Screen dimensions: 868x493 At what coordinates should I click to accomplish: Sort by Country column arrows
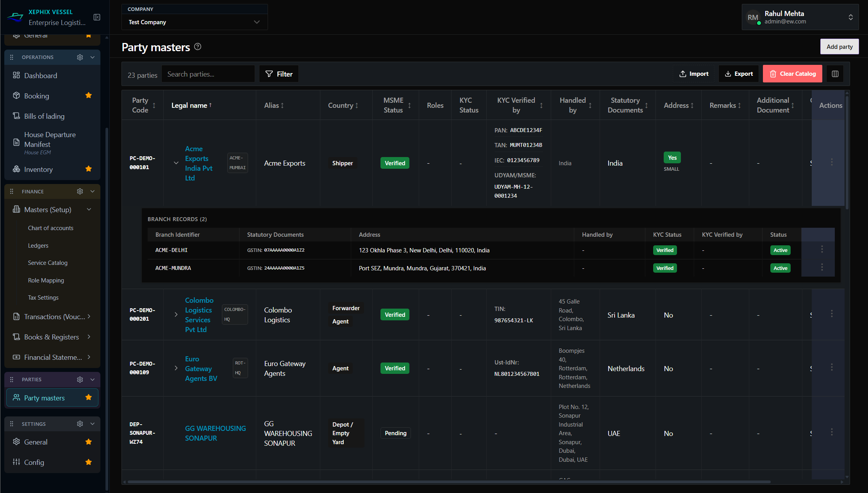point(356,105)
